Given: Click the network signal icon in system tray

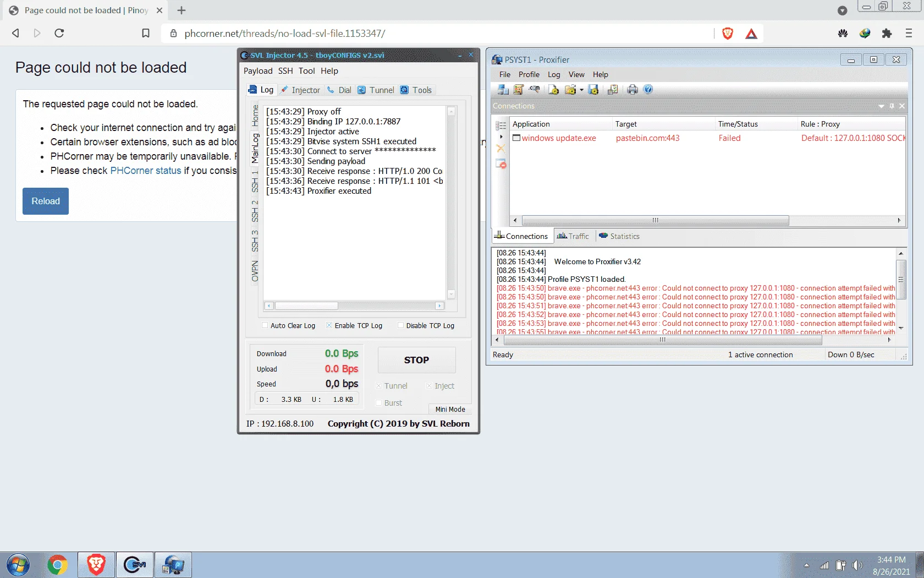Looking at the screenshot, I should (824, 565).
